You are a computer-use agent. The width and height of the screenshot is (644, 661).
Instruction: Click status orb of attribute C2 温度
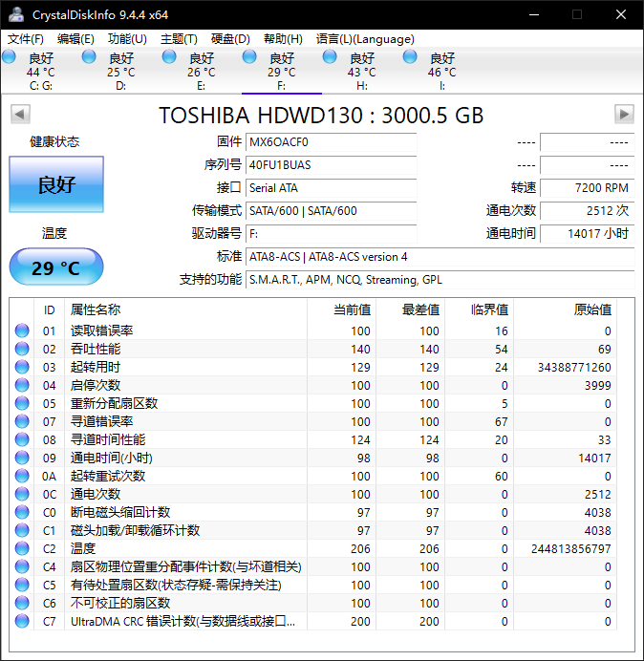pos(22,548)
